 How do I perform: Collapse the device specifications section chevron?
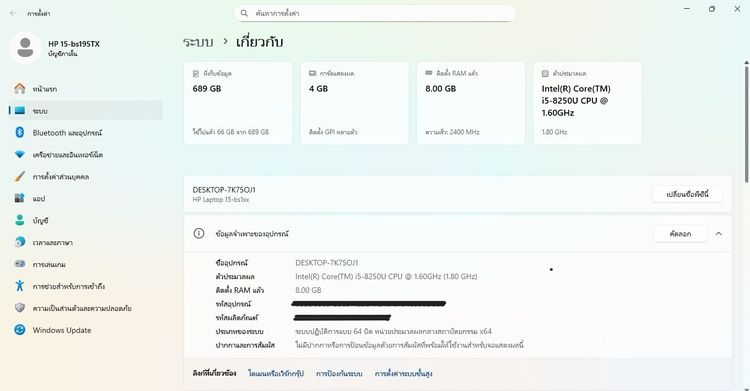click(x=718, y=234)
